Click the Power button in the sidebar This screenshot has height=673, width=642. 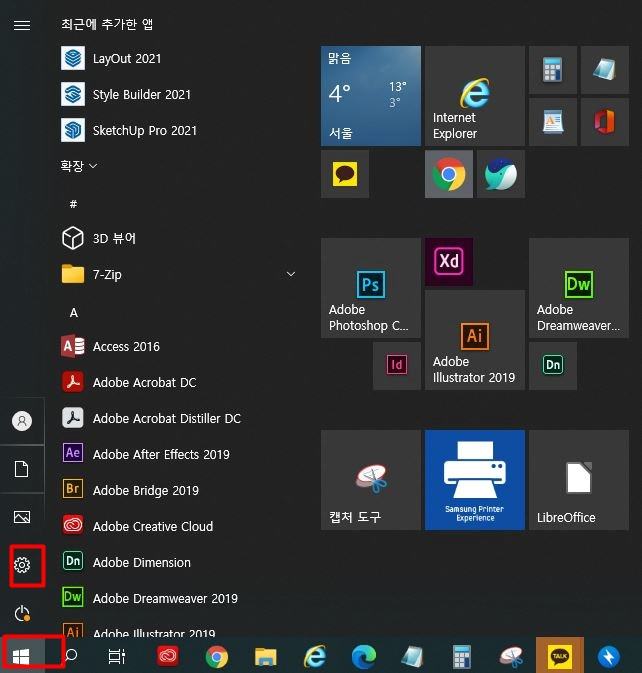coord(22,613)
